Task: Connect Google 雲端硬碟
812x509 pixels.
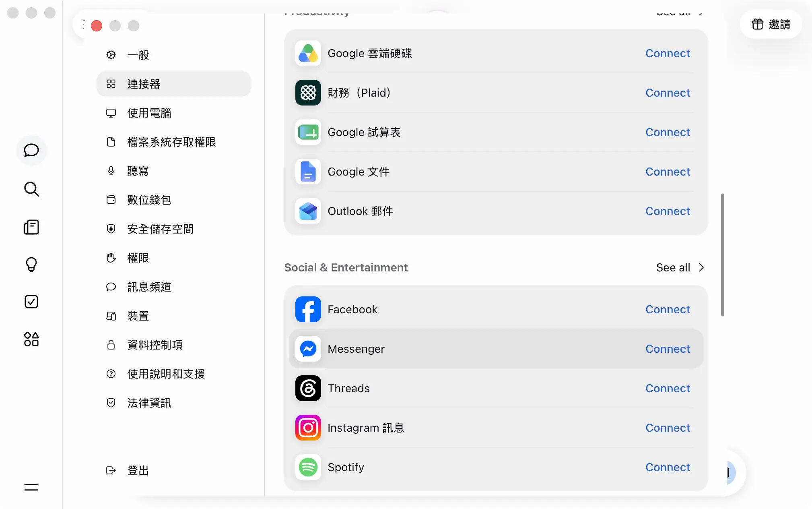Action: [x=668, y=53]
